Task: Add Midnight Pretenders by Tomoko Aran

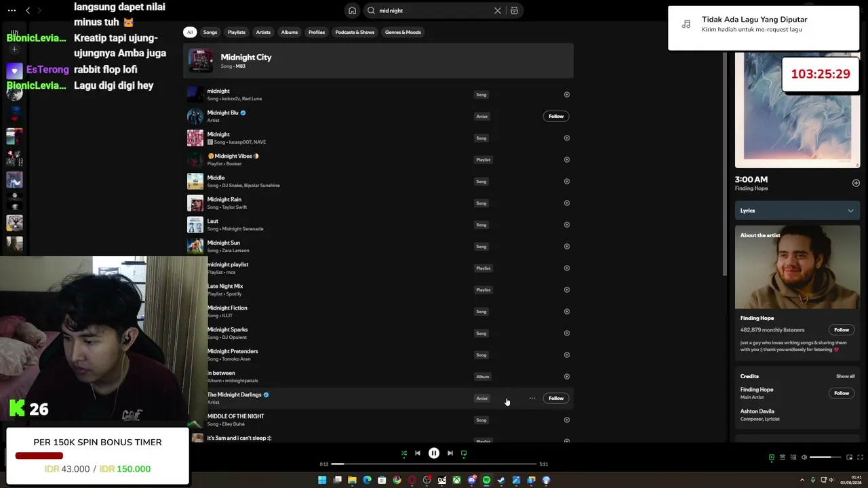Action: click(x=567, y=355)
